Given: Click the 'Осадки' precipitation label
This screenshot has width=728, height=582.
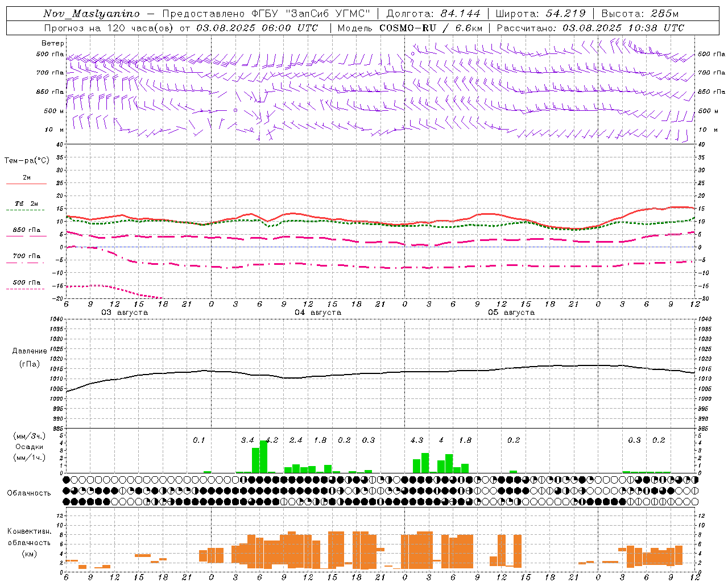Looking at the screenshot, I should click(x=30, y=447).
